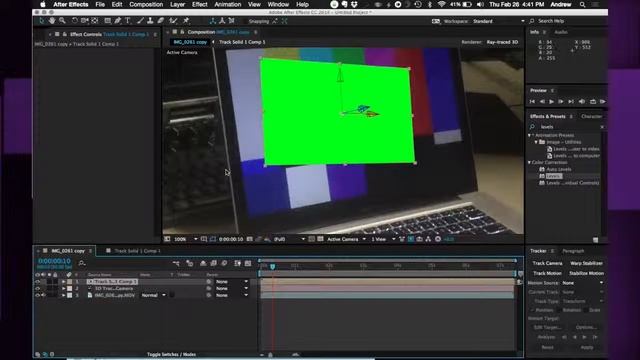Viewport: 640px width, 360px height.
Task: Select the Hand tool
Action: pyautogui.click(x=52, y=20)
